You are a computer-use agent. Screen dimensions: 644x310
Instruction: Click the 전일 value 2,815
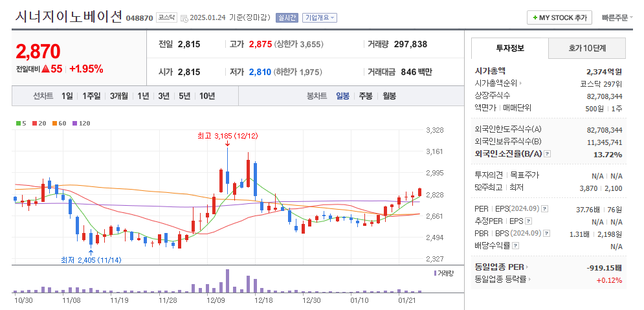(x=189, y=45)
